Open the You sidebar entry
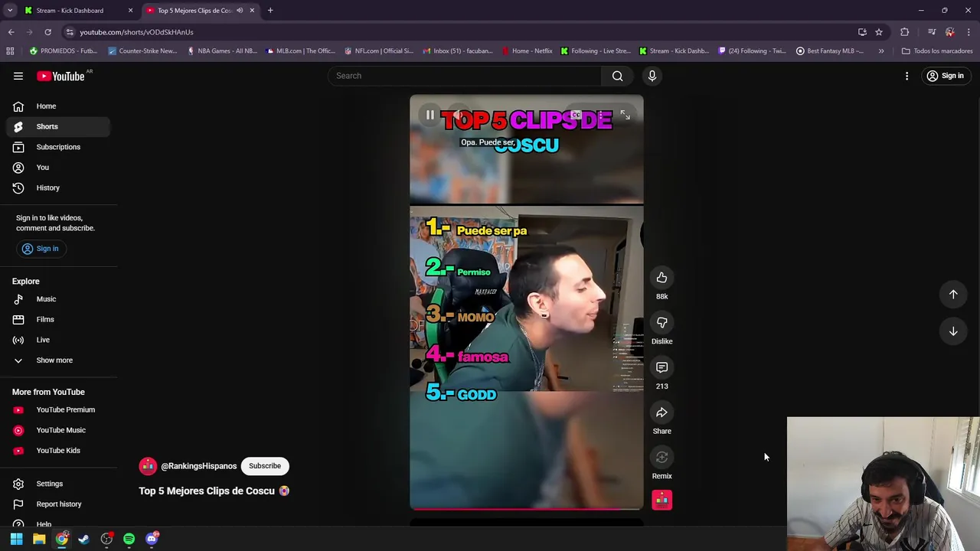Viewport: 980px width, 551px height. (58, 168)
